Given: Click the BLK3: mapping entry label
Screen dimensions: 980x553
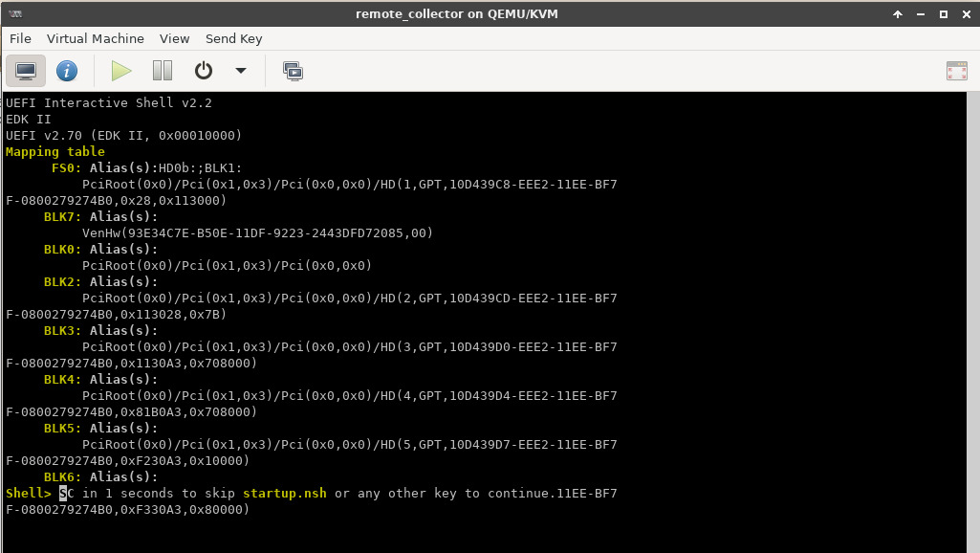Looking at the screenshot, I should pos(62,330).
